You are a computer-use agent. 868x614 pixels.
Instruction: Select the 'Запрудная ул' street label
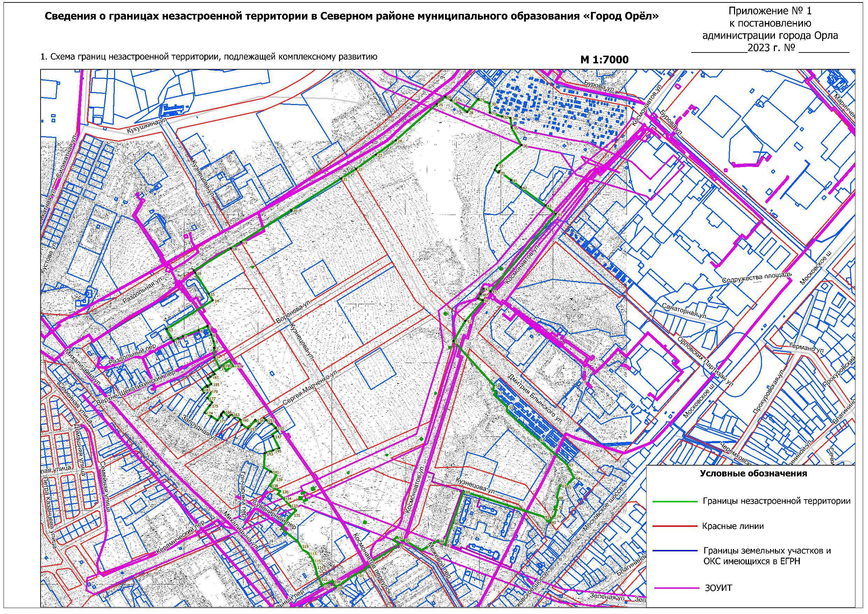(199, 428)
